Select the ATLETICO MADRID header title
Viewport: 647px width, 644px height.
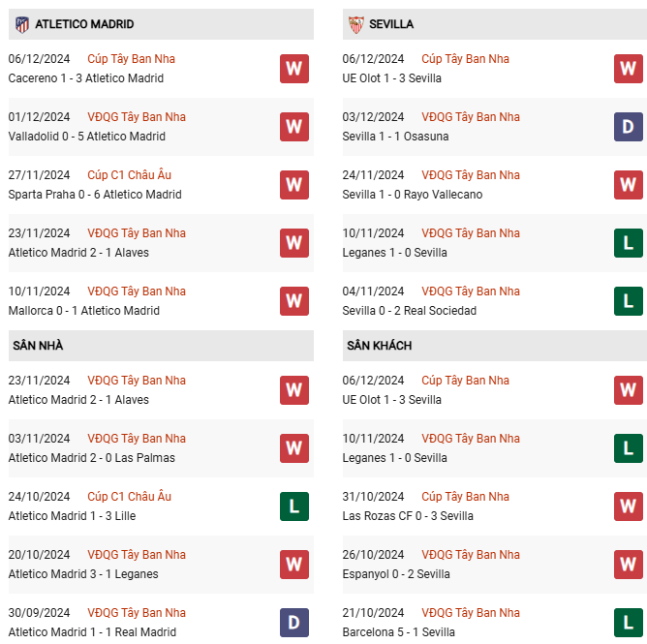(x=84, y=24)
